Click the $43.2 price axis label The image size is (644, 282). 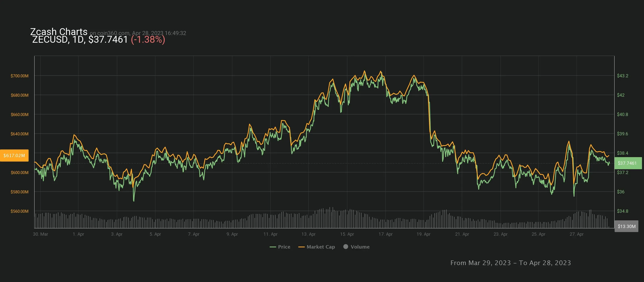pos(622,76)
